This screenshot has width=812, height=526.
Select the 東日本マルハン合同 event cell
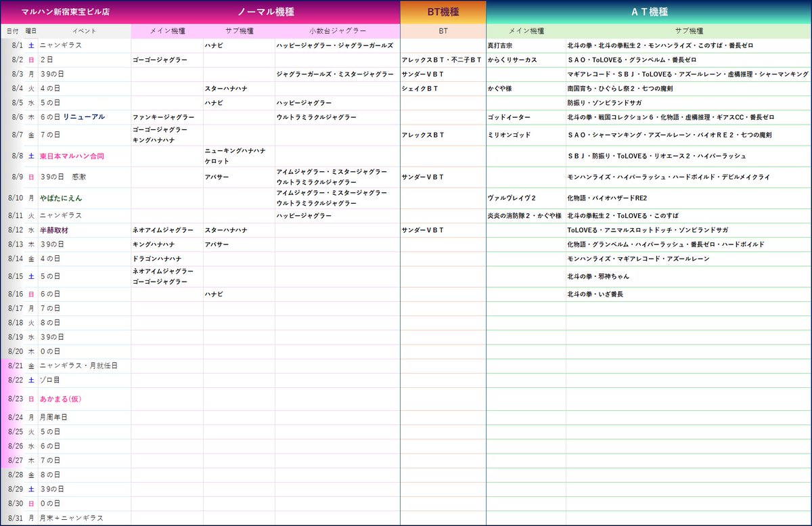85,155
